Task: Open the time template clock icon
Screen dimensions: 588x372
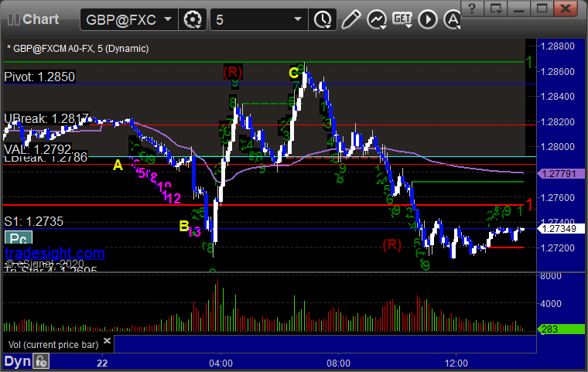Action: (323, 19)
